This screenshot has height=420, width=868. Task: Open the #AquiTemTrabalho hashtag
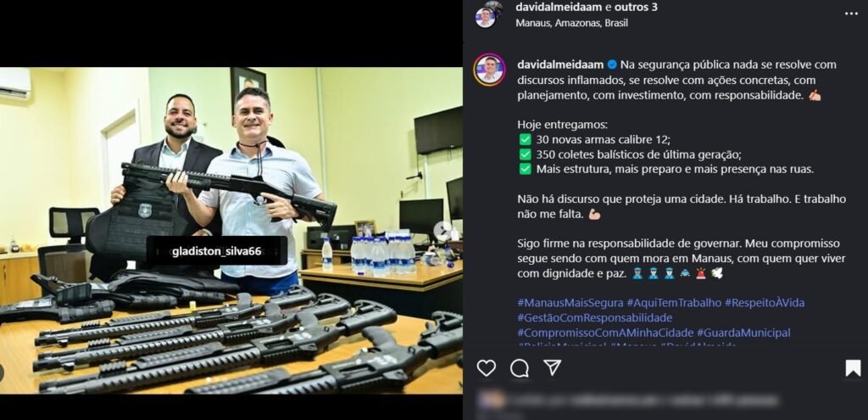tap(674, 303)
